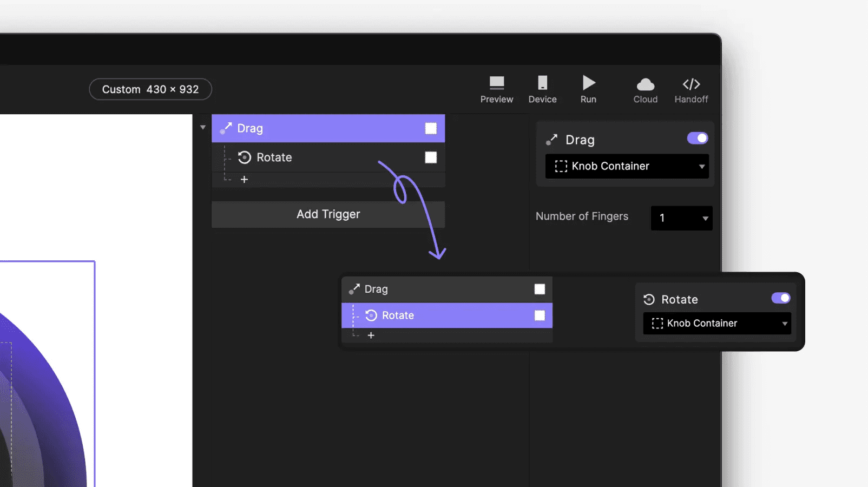Click the Drag icon in the properties header
Viewport: 868px width, 487px height.
551,140
